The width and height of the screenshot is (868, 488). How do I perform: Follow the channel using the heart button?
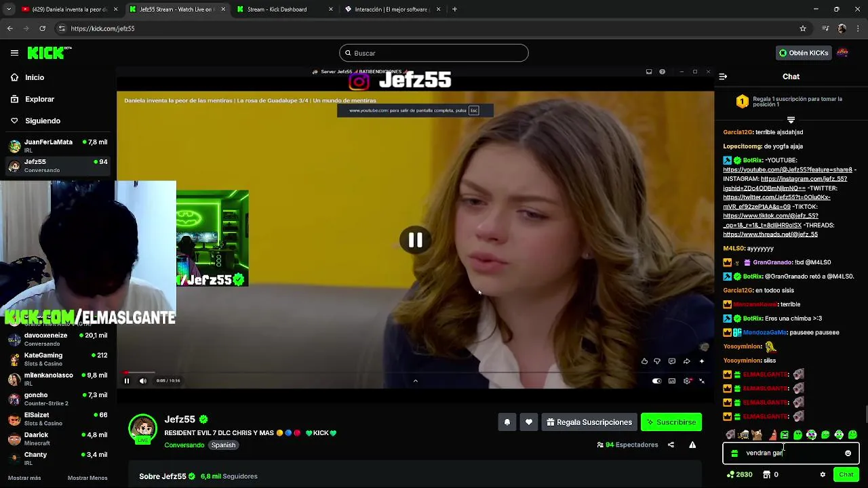click(x=529, y=422)
